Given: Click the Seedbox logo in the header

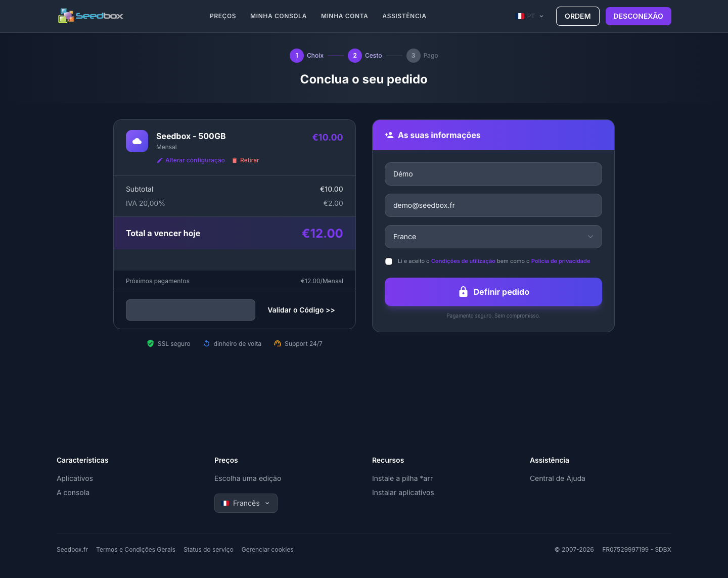Looking at the screenshot, I should [90, 16].
